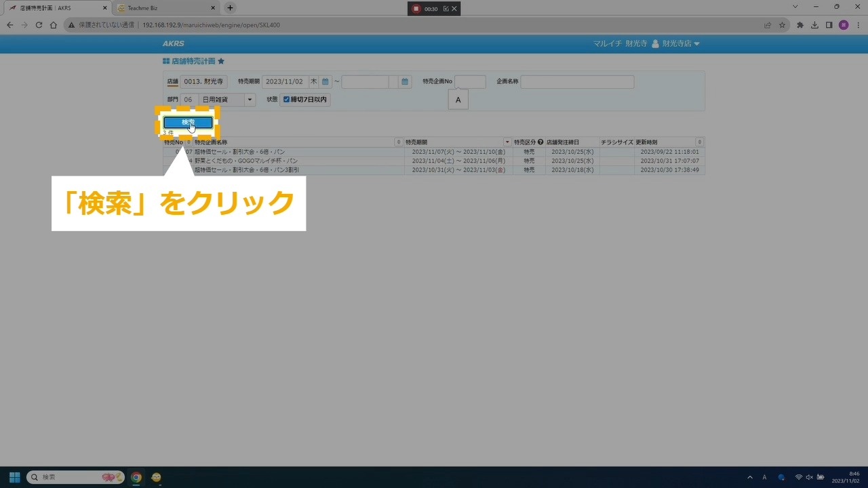Open a new browser tab
868x488 pixels.
(230, 8)
